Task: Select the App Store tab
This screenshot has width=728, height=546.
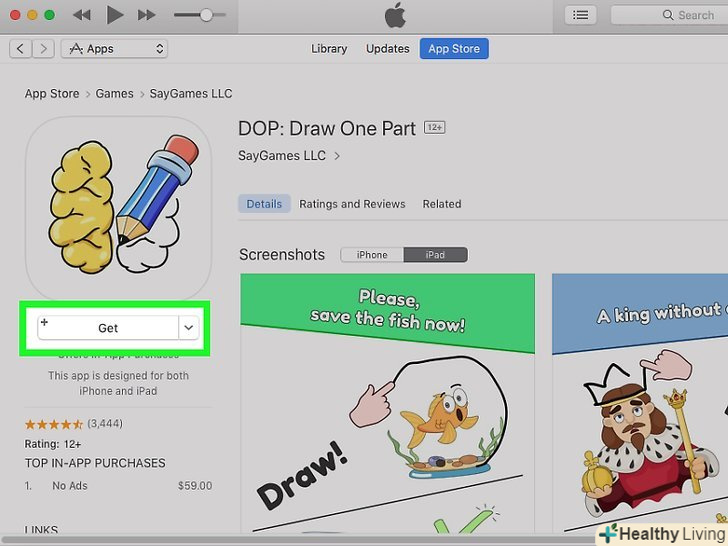Action: coord(454,49)
